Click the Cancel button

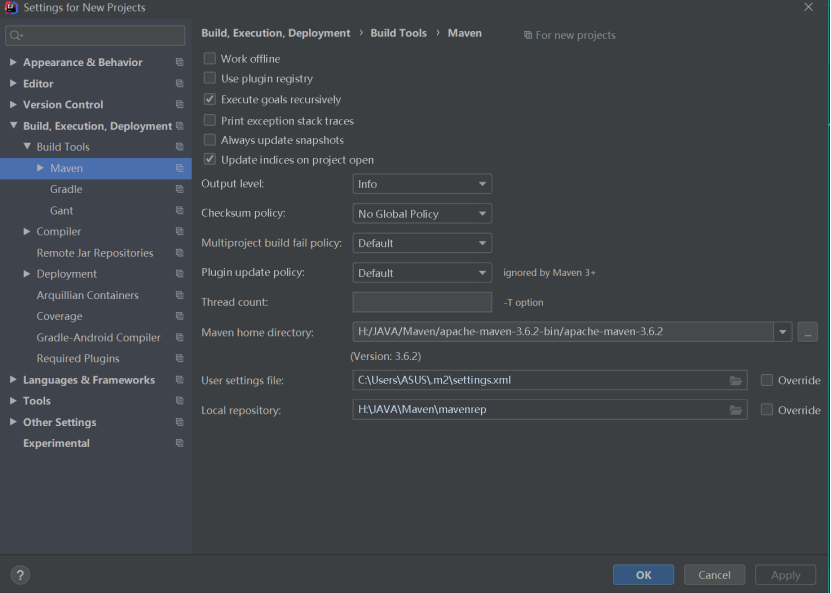point(714,575)
